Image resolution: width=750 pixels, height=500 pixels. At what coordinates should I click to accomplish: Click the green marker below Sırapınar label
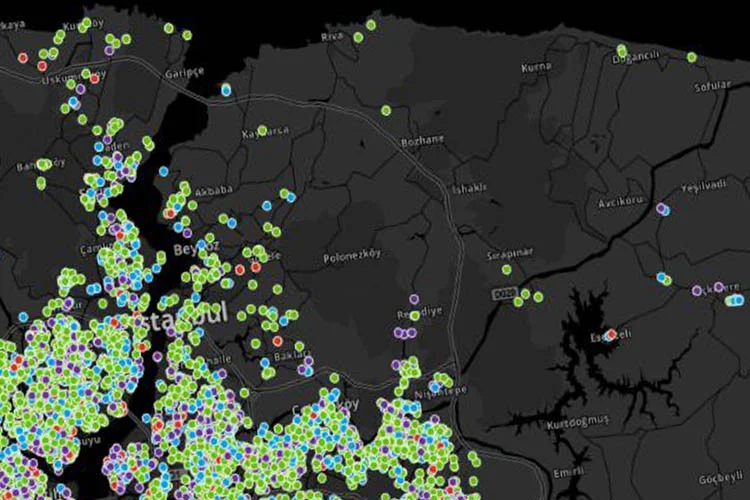[x=506, y=269]
